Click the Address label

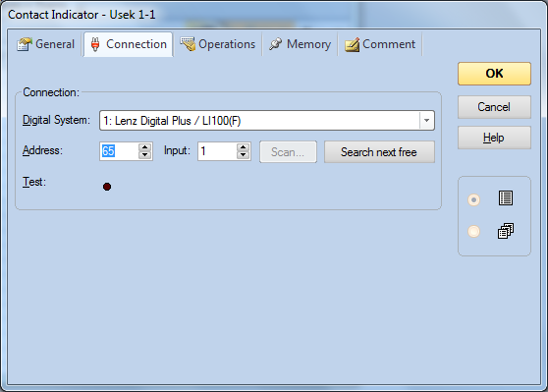tap(42, 150)
